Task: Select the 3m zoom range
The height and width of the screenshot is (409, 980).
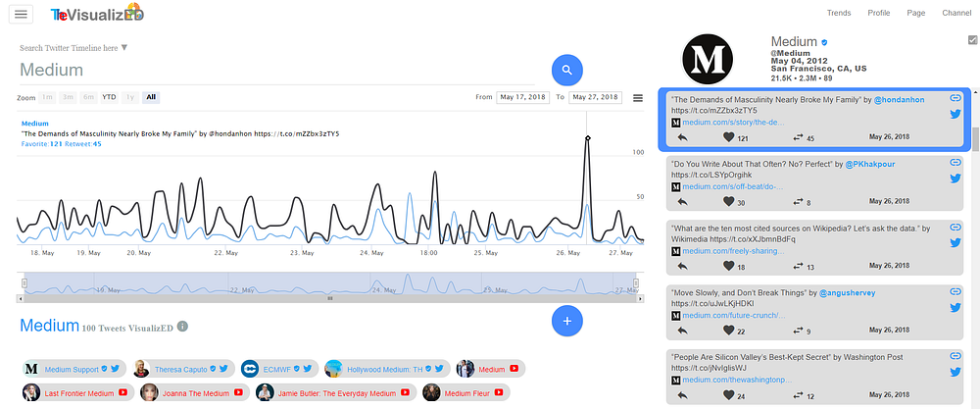Action: 69,97
